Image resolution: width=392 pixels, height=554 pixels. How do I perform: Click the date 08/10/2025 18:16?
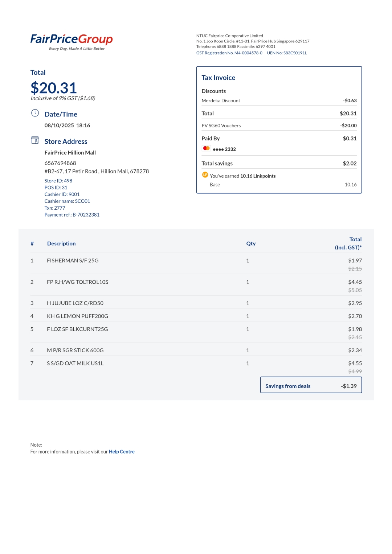[67, 126]
